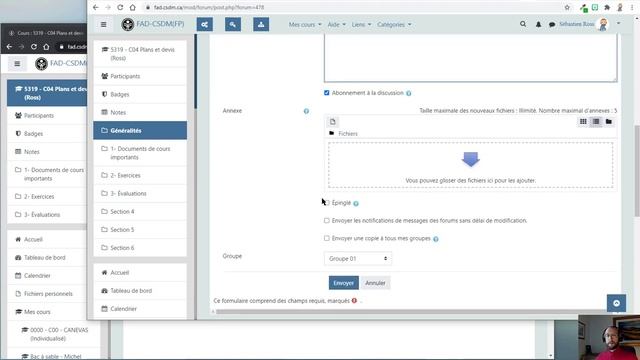This screenshot has width=640, height=360.
Task: Open Section 4 in sidebar
Action: click(140, 211)
